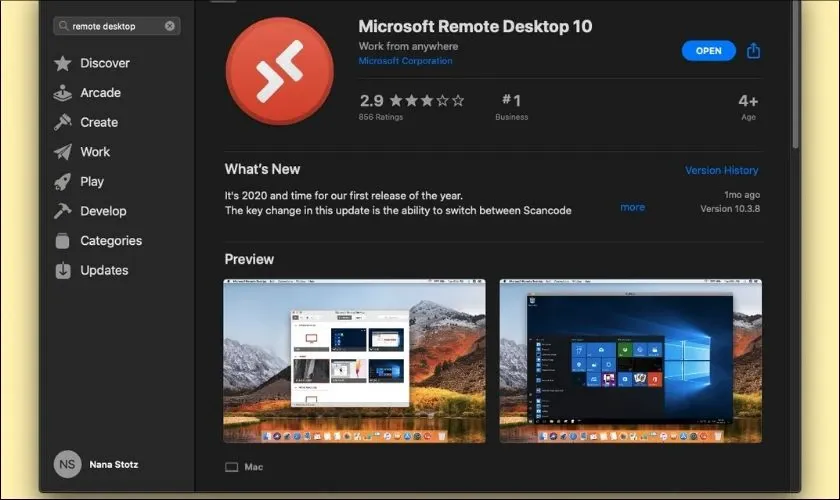Click the Play rocket icon

[x=63, y=182]
